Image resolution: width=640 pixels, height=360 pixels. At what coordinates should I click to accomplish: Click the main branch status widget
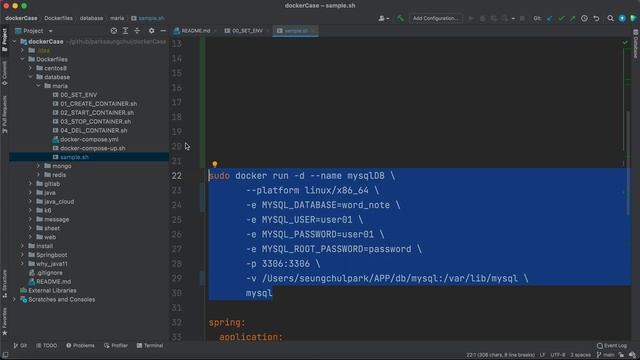(606, 355)
